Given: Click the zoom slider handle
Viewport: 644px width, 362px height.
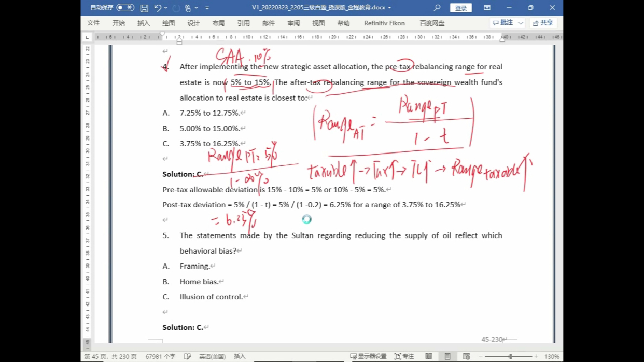Looking at the screenshot, I should [x=510, y=356].
